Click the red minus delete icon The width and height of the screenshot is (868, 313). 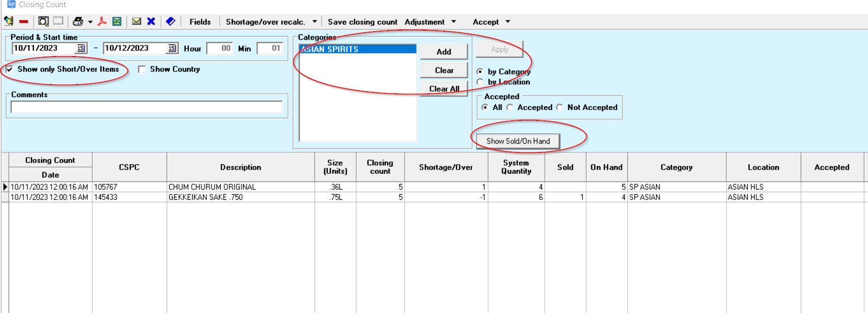23,21
